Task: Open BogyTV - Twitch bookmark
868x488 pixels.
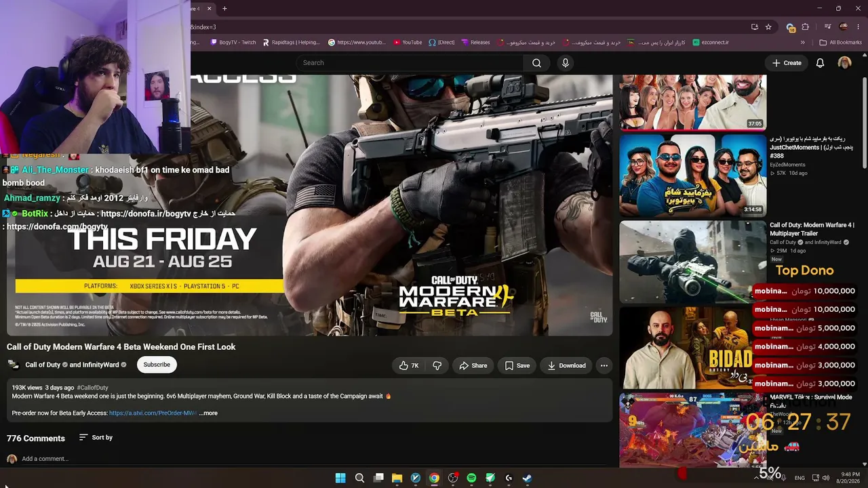Action: [233, 43]
